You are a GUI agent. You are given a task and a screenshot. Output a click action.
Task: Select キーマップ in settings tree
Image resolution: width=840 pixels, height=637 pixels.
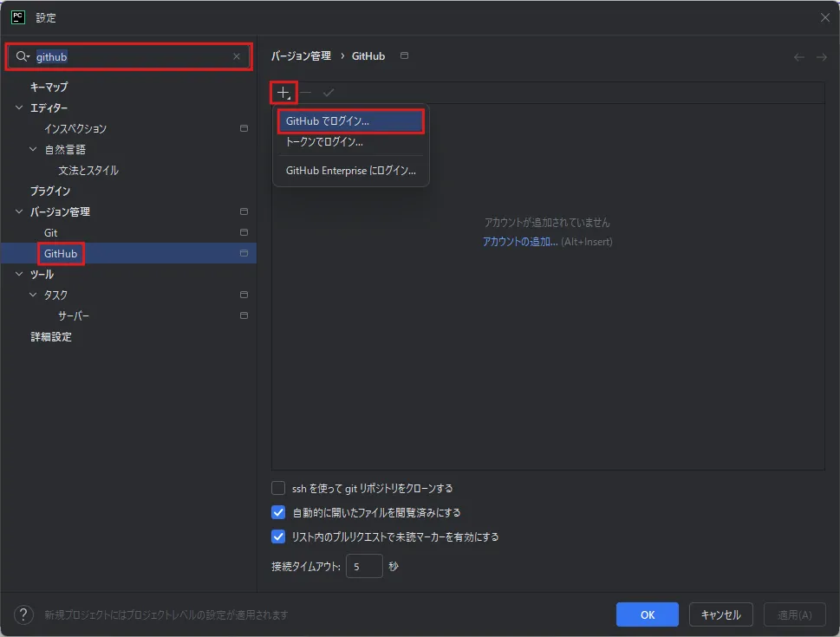click(49, 87)
